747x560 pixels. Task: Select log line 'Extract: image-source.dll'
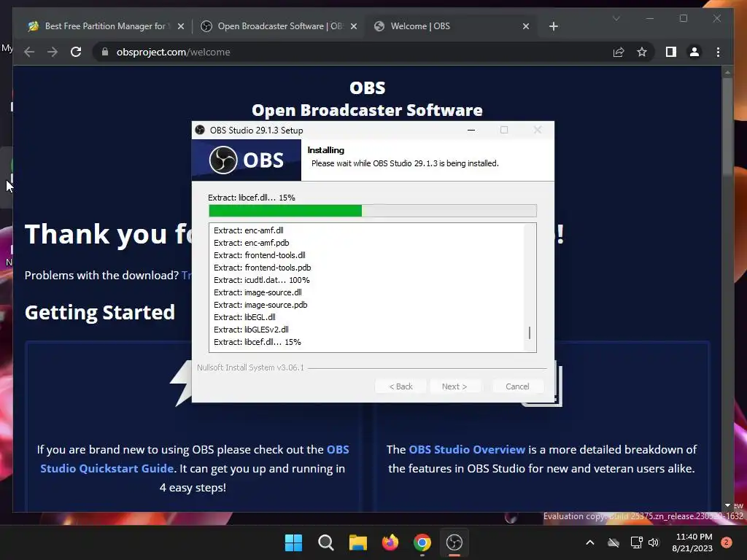(258, 292)
